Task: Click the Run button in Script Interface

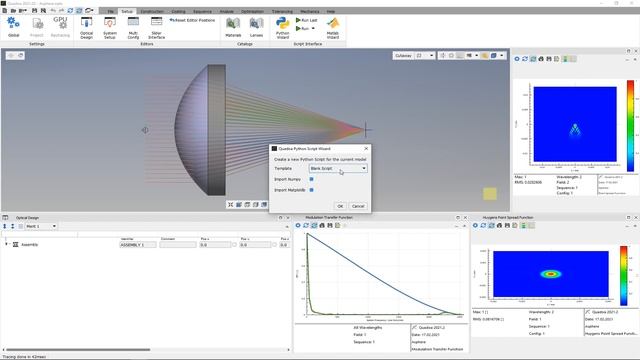Action: pos(303,29)
